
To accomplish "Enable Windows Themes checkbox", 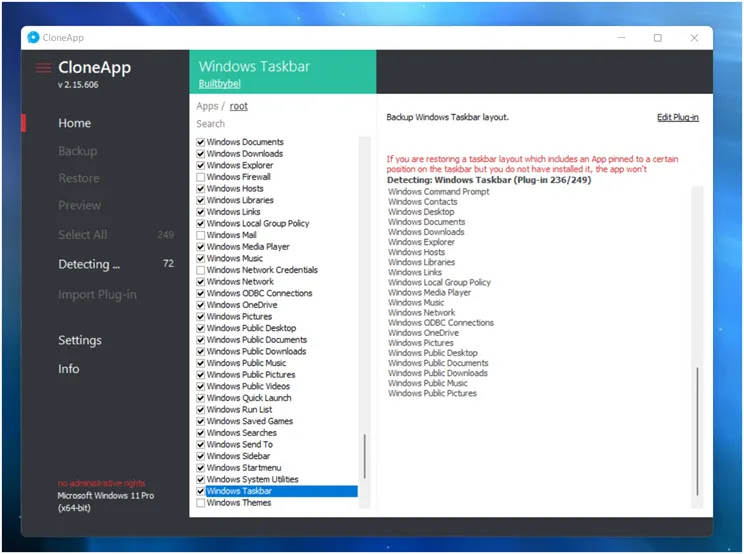I will tap(201, 503).
